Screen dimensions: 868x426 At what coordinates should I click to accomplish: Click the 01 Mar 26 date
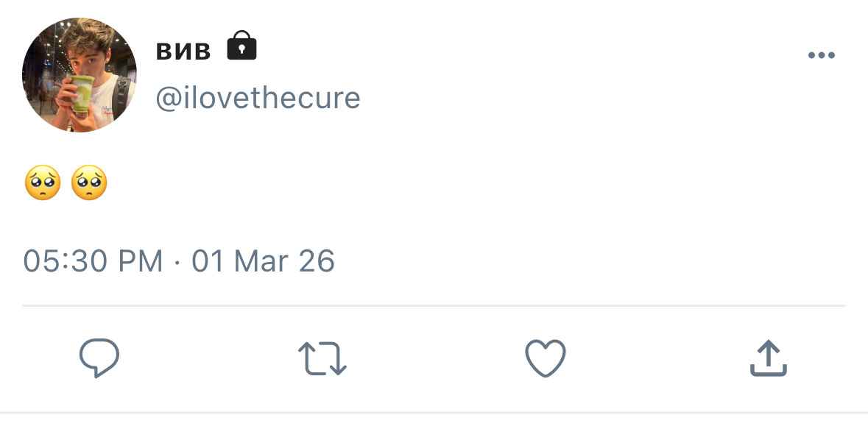(x=263, y=261)
